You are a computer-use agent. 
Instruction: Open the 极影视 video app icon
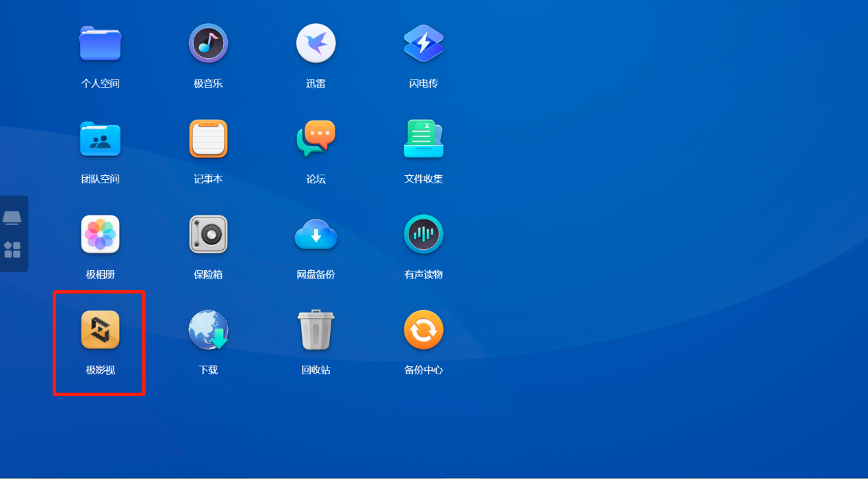pyautogui.click(x=100, y=330)
